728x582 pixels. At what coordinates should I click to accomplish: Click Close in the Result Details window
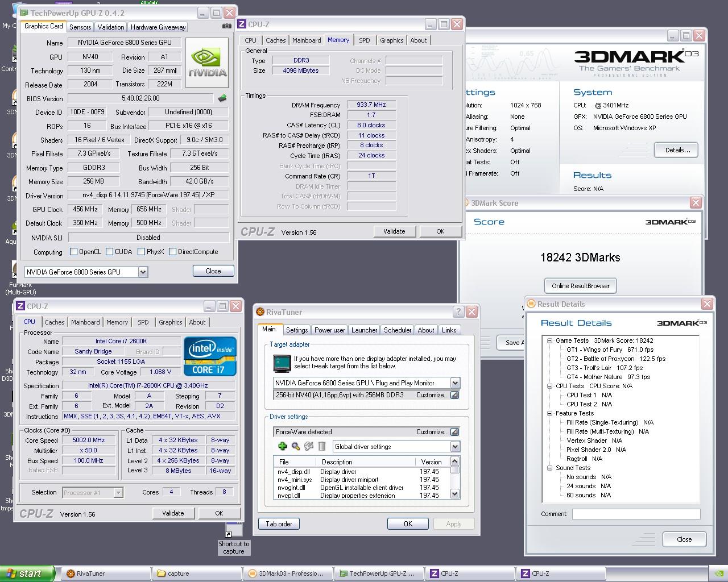tap(684, 539)
